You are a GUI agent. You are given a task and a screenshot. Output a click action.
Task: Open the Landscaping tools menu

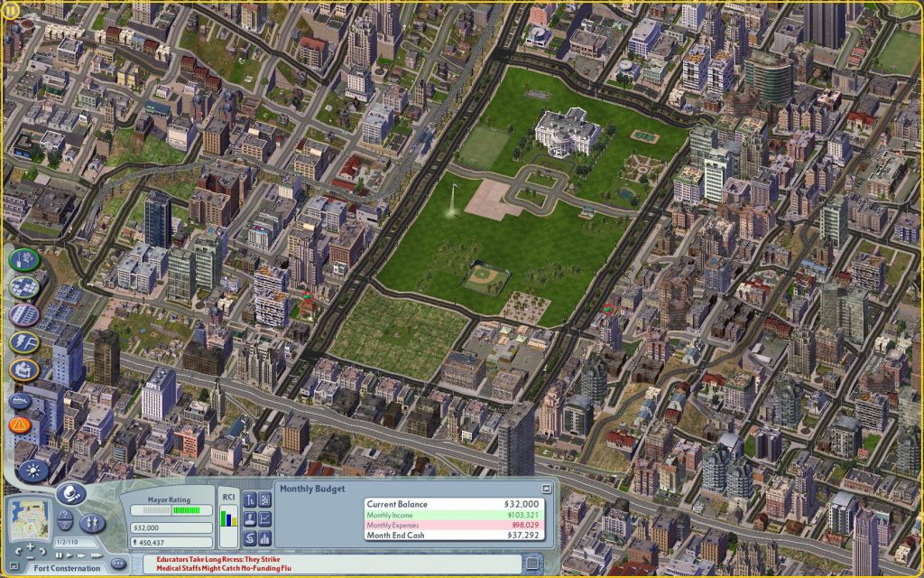(x=23, y=259)
